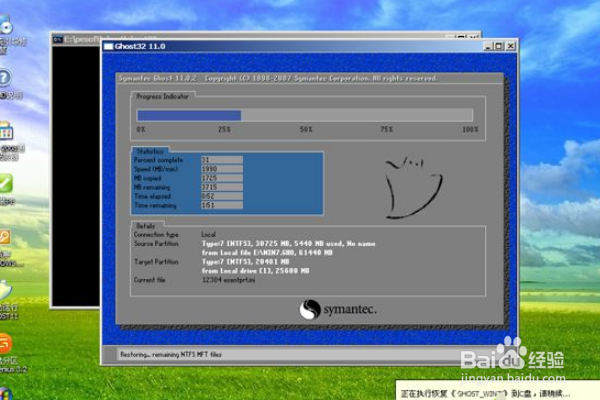Click the Time remaining value 1:51
The width and height of the screenshot is (600, 400).
point(222,205)
